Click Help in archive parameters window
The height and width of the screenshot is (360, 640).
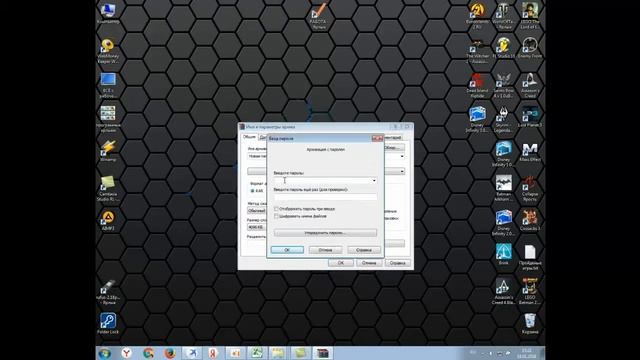point(398,263)
